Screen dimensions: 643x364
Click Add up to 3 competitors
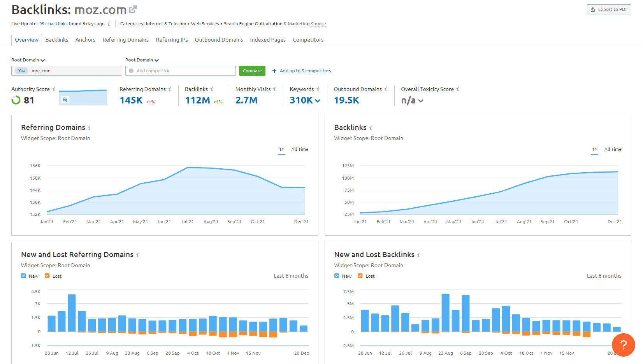tap(305, 71)
